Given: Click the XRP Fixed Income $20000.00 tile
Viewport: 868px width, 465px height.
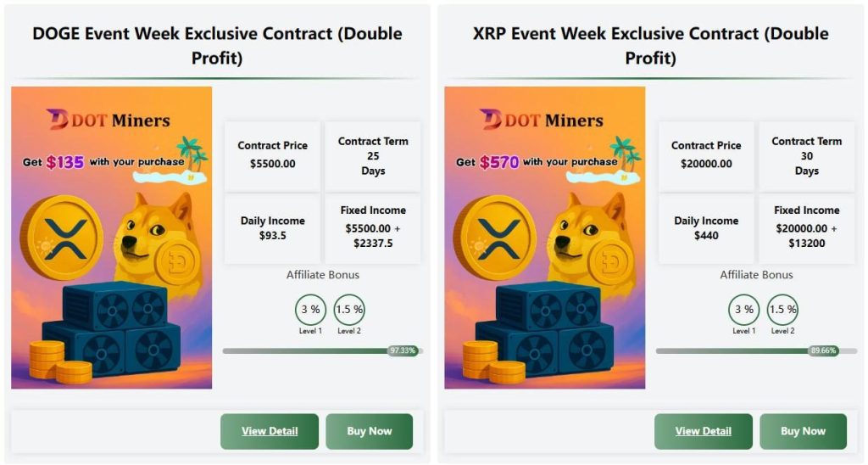Looking at the screenshot, I should click(807, 227).
